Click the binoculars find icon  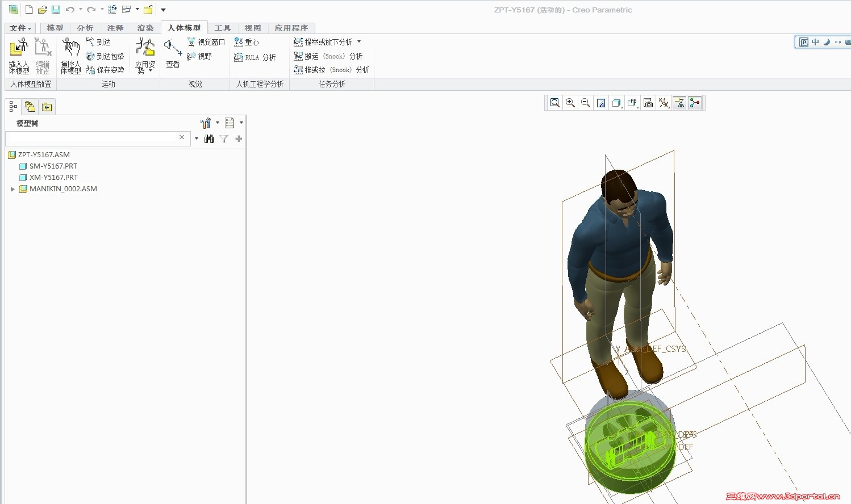coord(209,138)
